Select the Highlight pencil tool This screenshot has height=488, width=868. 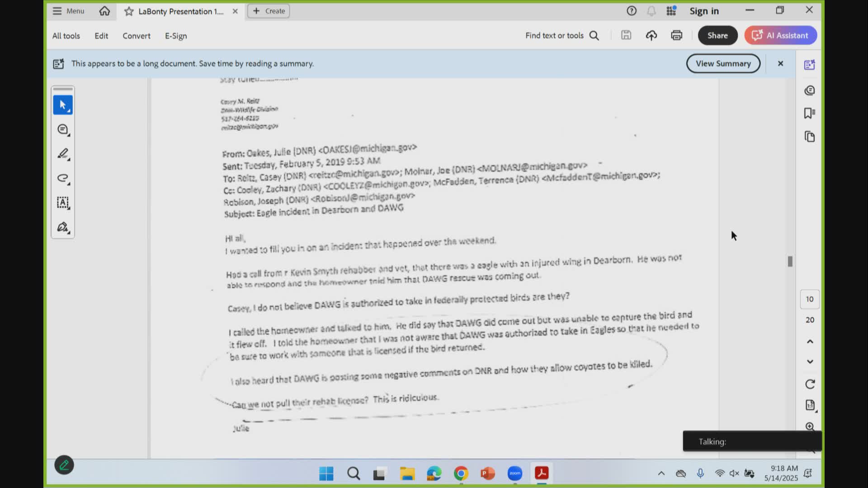click(63, 154)
